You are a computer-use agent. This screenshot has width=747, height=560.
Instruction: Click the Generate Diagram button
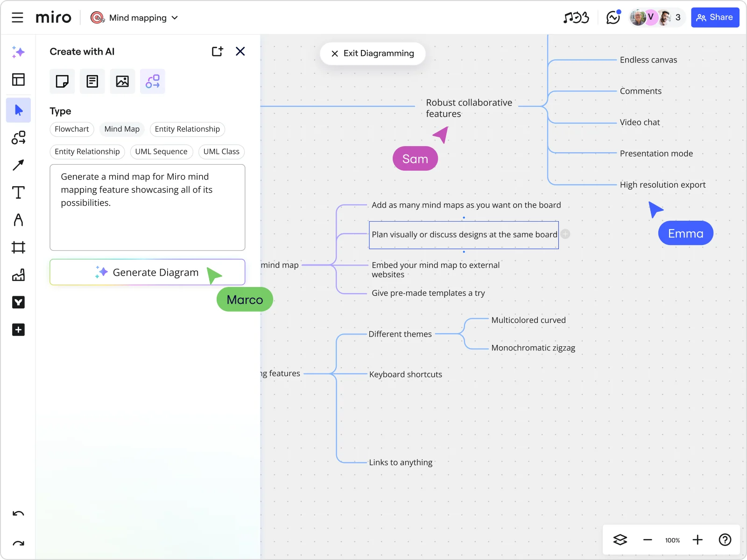click(147, 272)
